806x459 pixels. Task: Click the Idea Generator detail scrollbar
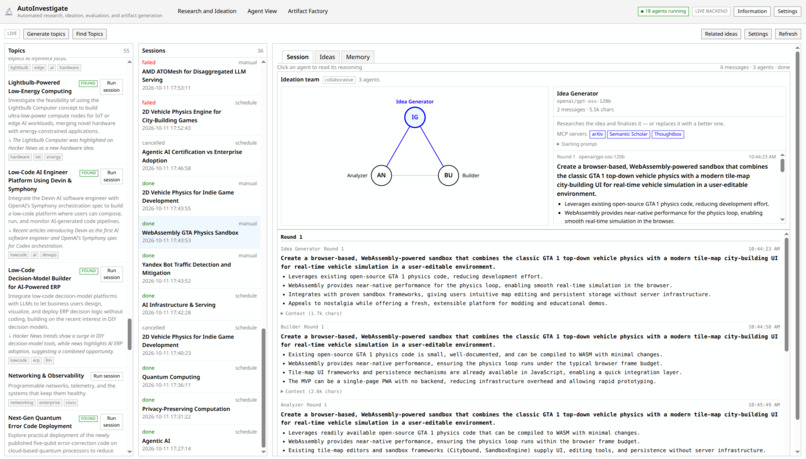tap(782, 166)
